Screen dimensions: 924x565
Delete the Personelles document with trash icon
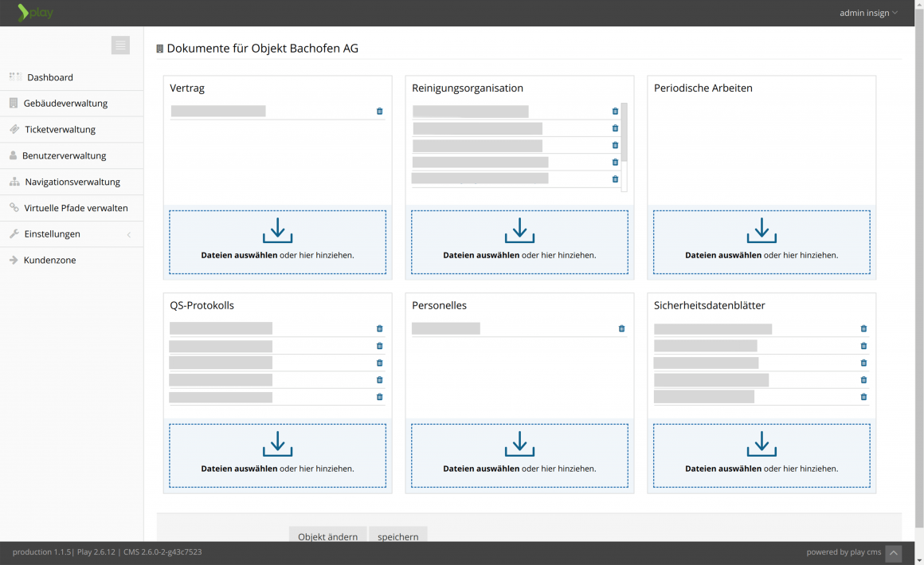621,328
